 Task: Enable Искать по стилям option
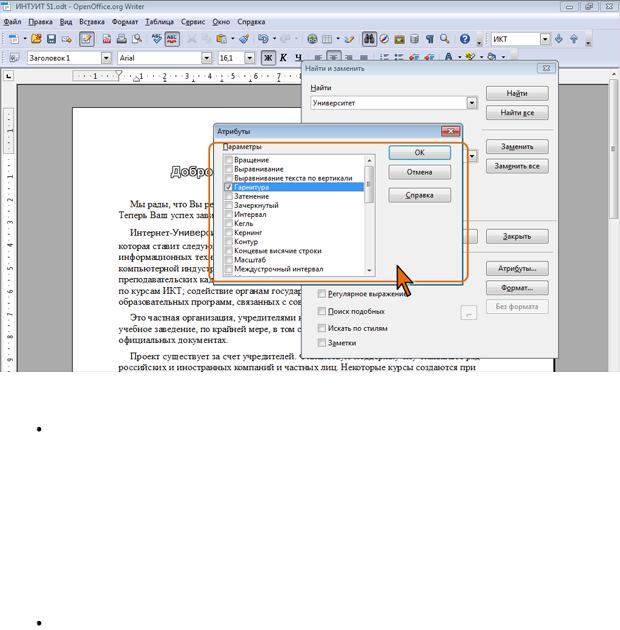tap(322, 328)
